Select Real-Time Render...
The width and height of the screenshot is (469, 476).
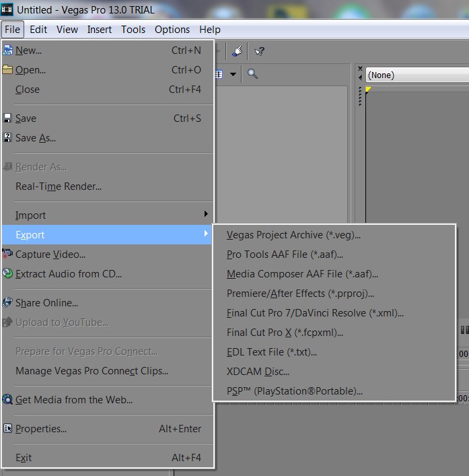coord(108,186)
